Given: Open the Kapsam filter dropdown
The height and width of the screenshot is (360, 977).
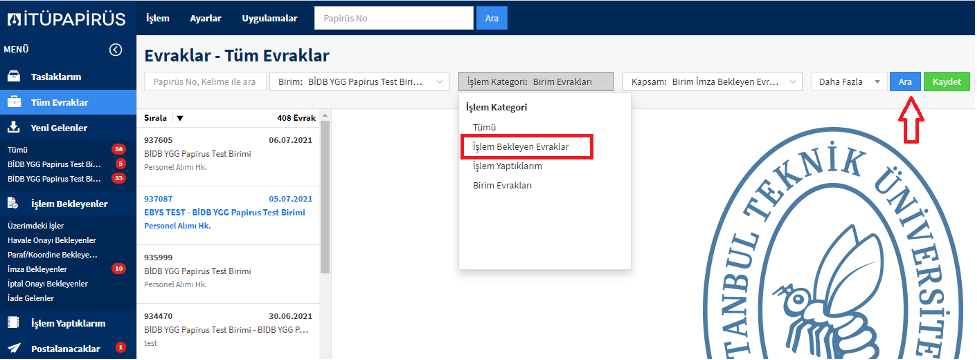Looking at the screenshot, I should [x=712, y=82].
